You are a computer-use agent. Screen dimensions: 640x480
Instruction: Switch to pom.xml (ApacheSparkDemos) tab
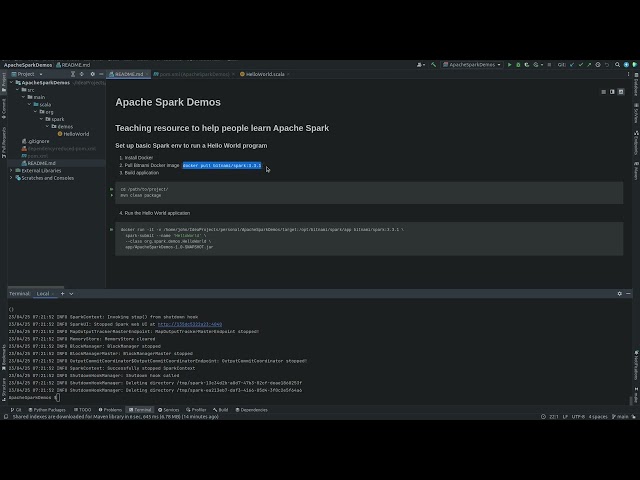pyautogui.click(x=194, y=74)
